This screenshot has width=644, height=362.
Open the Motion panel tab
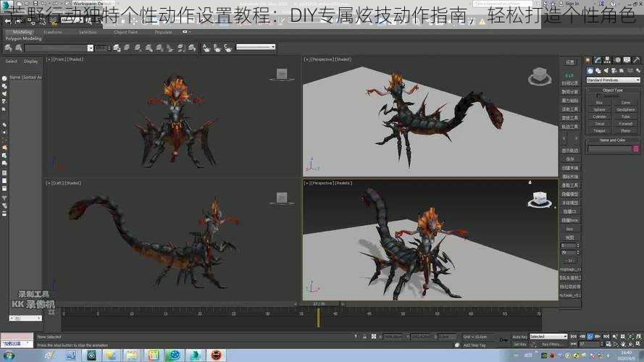point(617,60)
